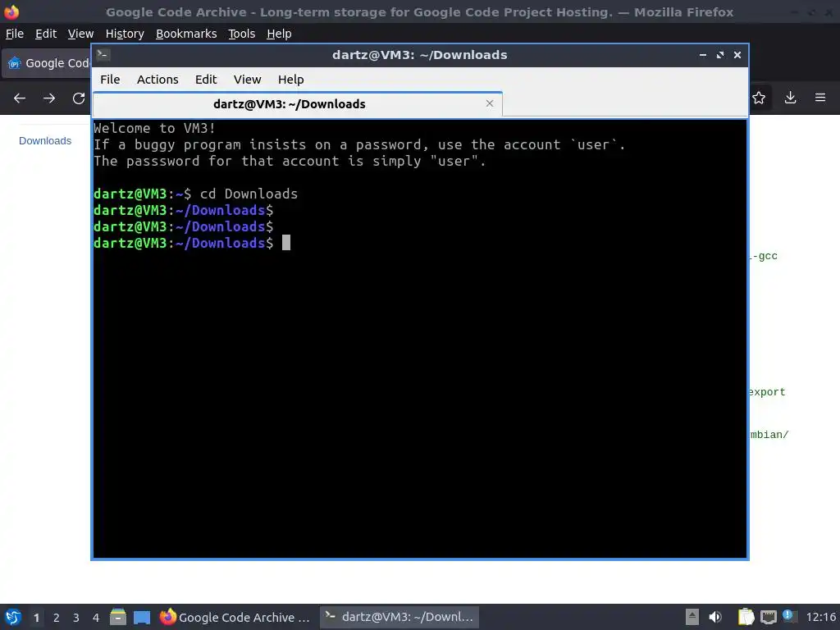Open the terminal File menu
This screenshot has width=840, height=630.
[x=110, y=80]
